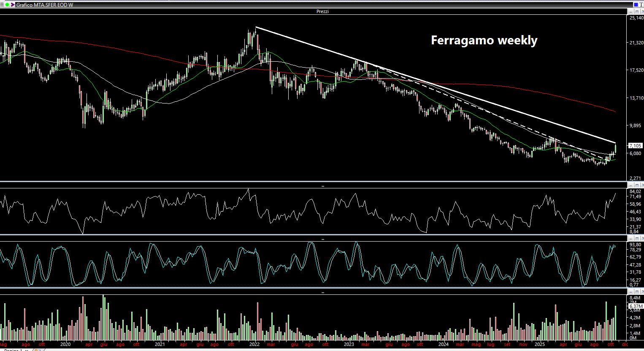Minimize the oscillator pane with the 84,02 scale
Image resolution: width=644 pixels, height=351 pixels.
[631, 185]
